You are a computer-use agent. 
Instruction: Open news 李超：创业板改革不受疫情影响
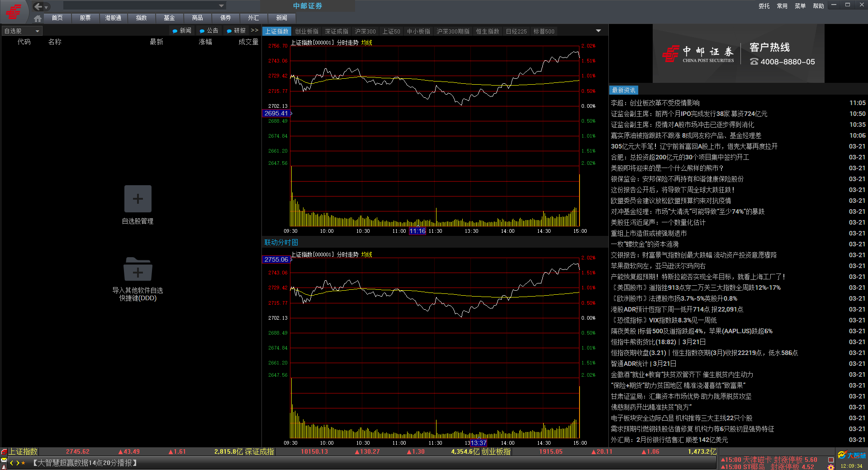(x=655, y=103)
